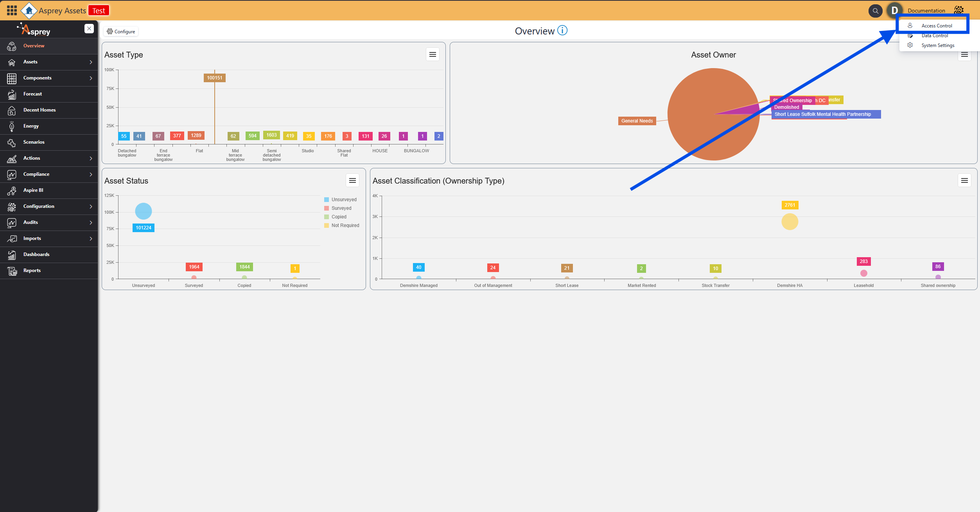
Task: Click the Overview info icon
Action: pyautogui.click(x=562, y=31)
